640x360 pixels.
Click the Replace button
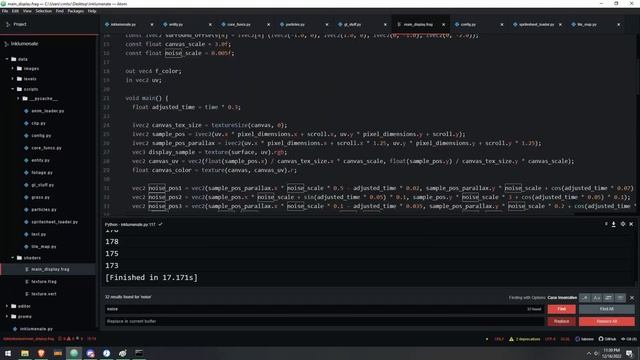click(x=562, y=321)
